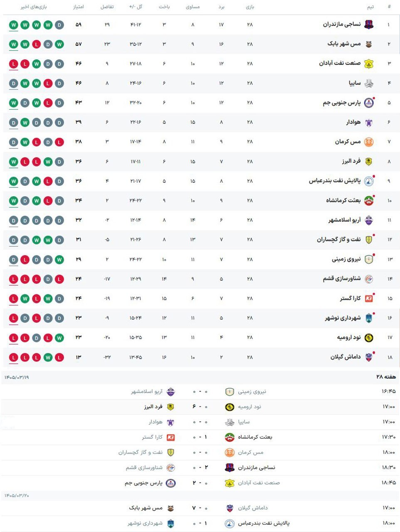Click the Kara Gostar red KG logo
Image resolution: width=400 pixels, height=532 pixels.
coord(368,298)
